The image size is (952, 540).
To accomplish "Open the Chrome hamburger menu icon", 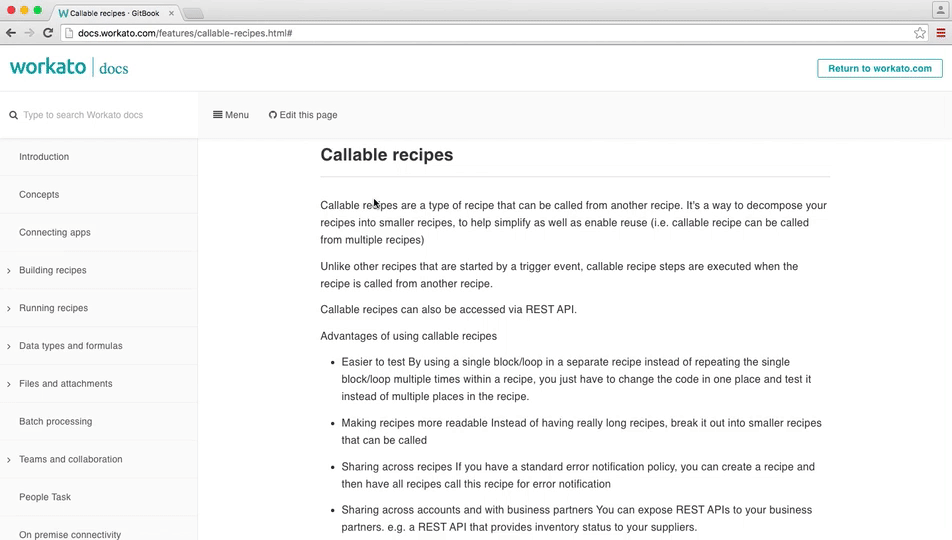I will click(941, 33).
